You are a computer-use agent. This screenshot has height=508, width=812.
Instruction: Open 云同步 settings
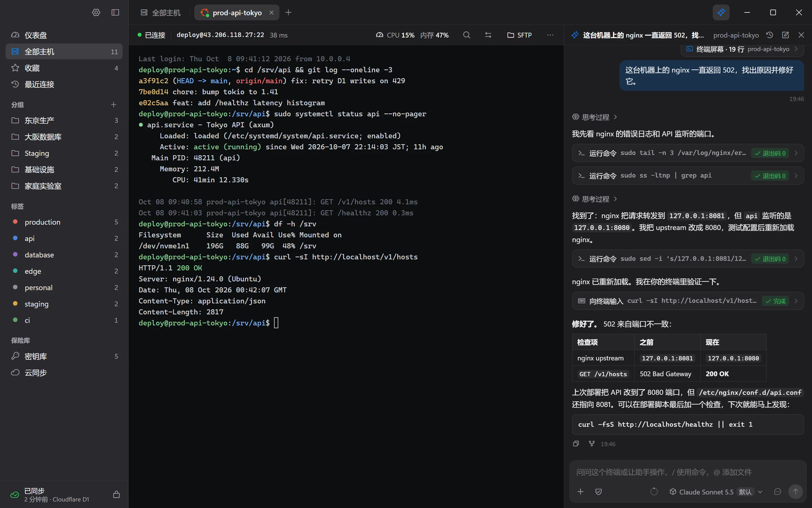pos(64,372)
